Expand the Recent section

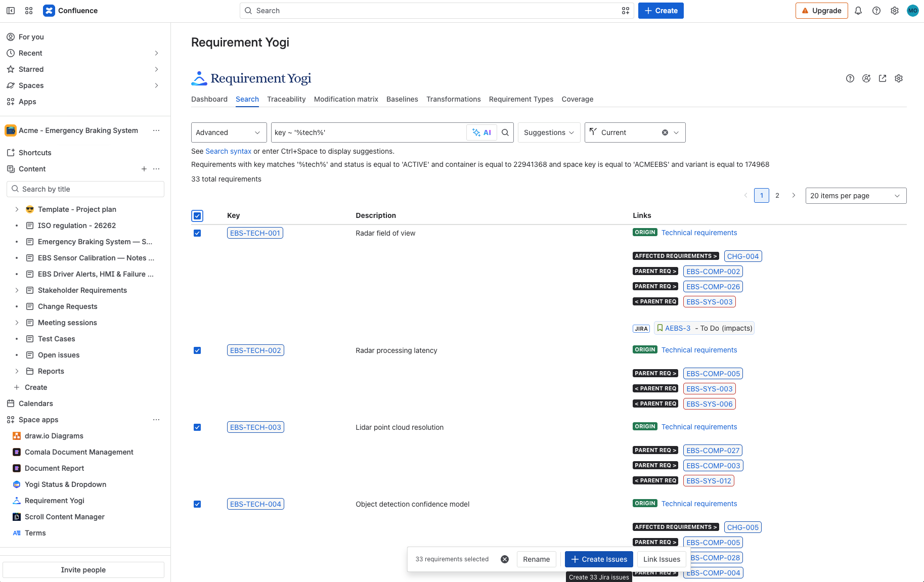click(x=156, y=53)
